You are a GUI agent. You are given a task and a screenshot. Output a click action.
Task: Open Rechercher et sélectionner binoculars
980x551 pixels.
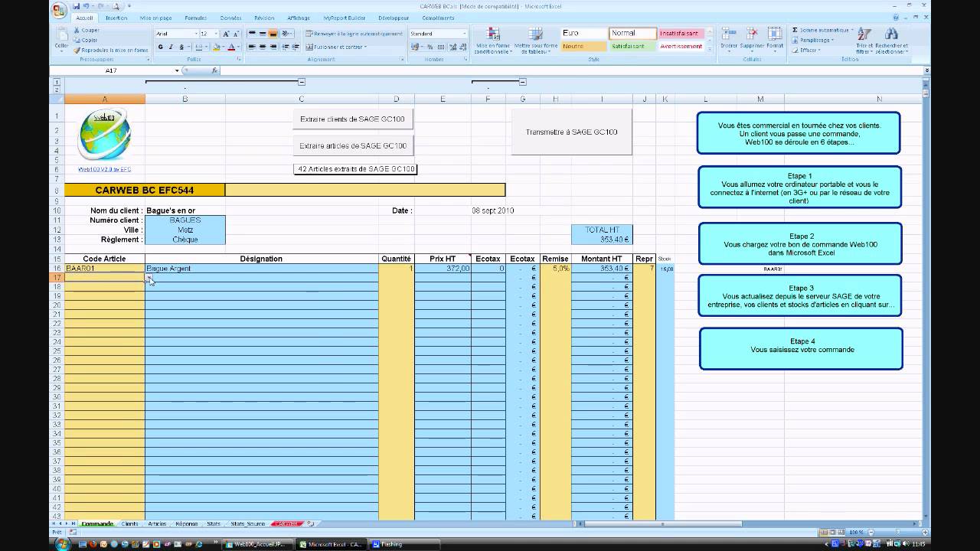(x=891, y=41)
